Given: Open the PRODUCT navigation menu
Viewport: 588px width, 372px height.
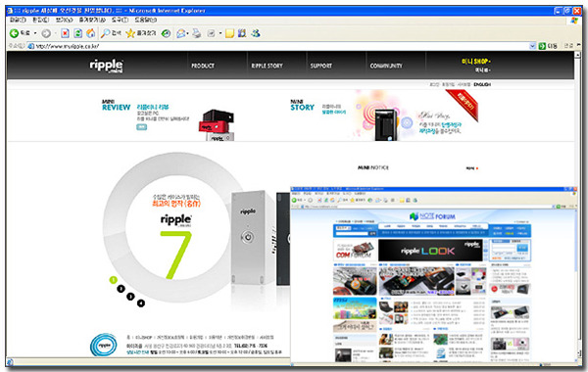Looking at the screenshot, I should click(203, 66).
